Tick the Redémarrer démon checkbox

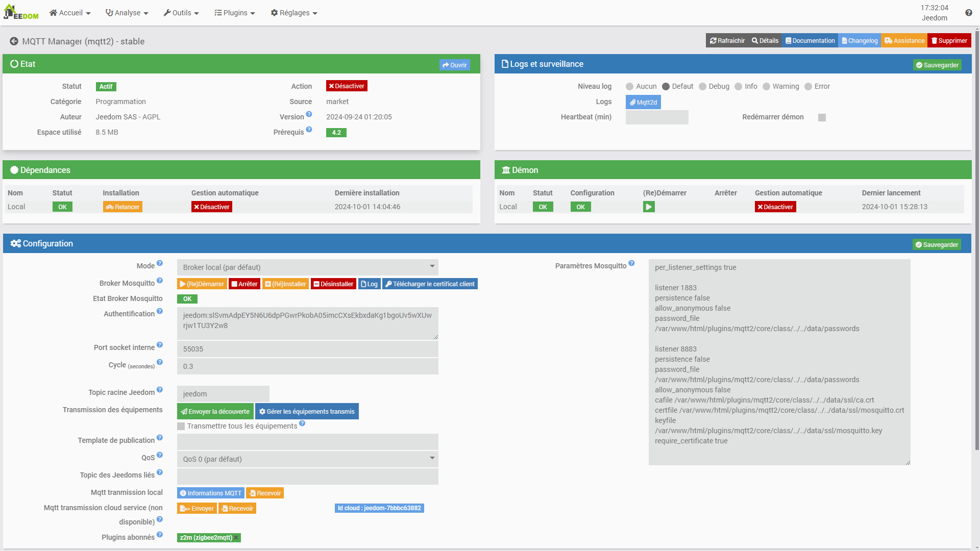pyautogui.click(x=822, y=117)
